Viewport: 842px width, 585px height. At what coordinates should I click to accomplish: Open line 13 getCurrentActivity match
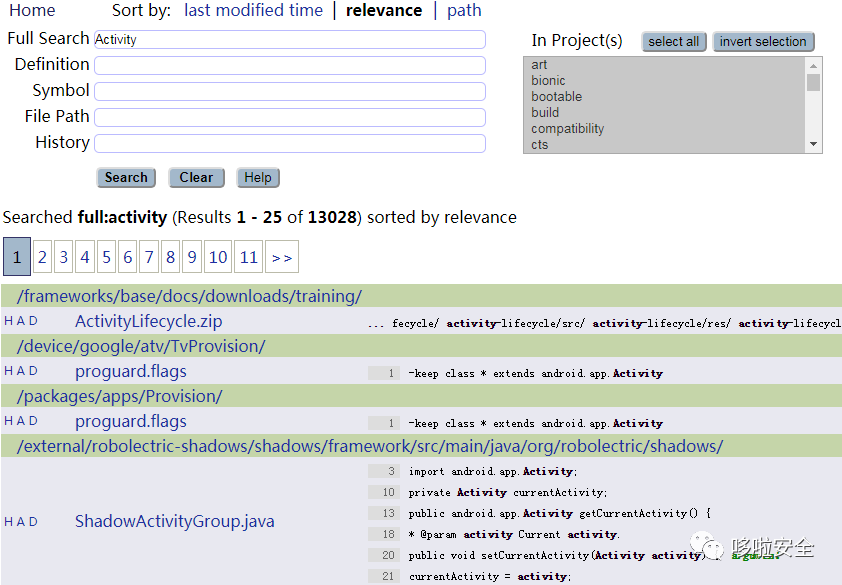(x=540, y=514)
